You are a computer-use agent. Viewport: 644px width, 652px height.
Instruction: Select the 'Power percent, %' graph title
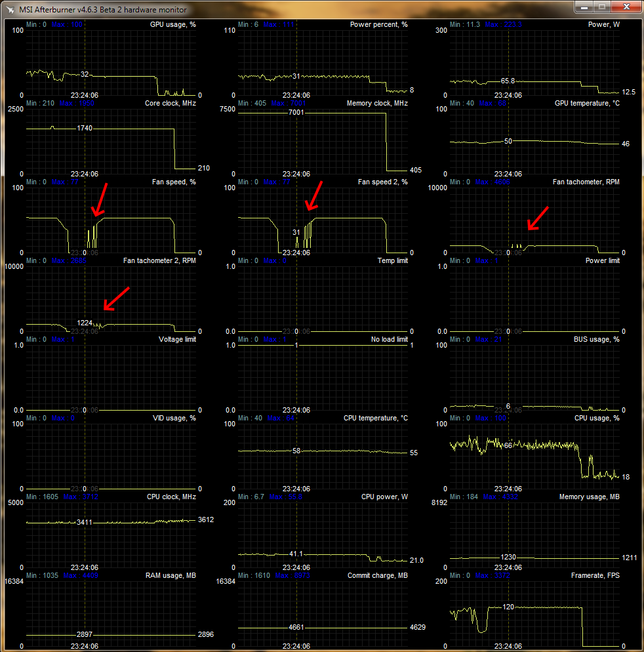point(379,24)
